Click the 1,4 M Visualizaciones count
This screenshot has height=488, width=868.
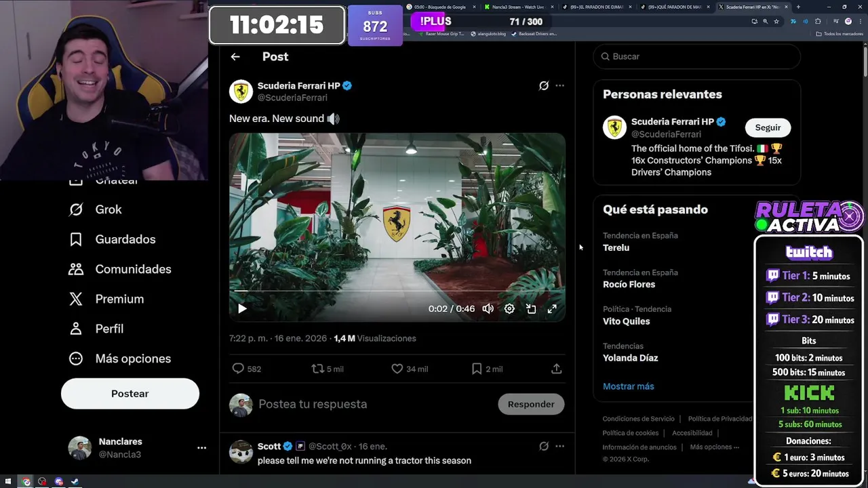(x=375, y=338)
